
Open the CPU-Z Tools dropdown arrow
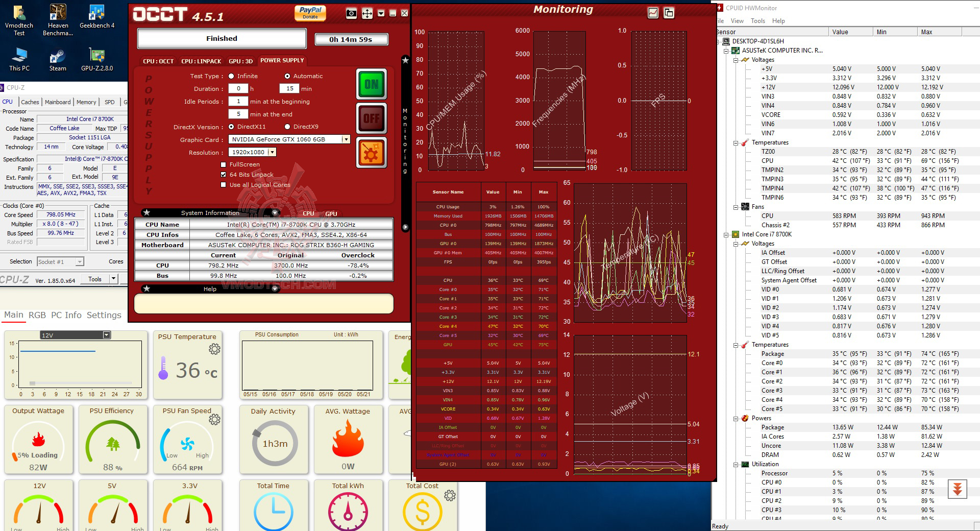(114, 279)
